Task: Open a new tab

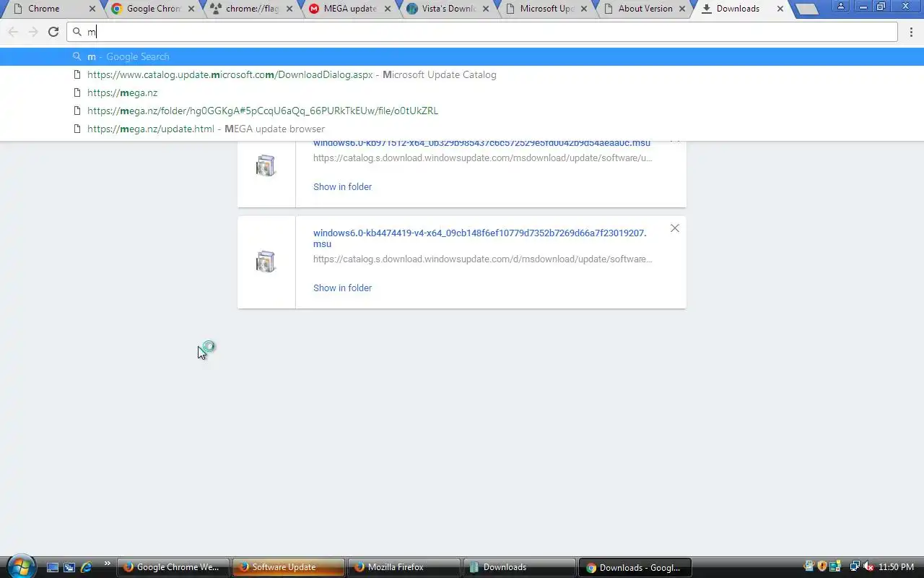Action: (x=806, y=9)
